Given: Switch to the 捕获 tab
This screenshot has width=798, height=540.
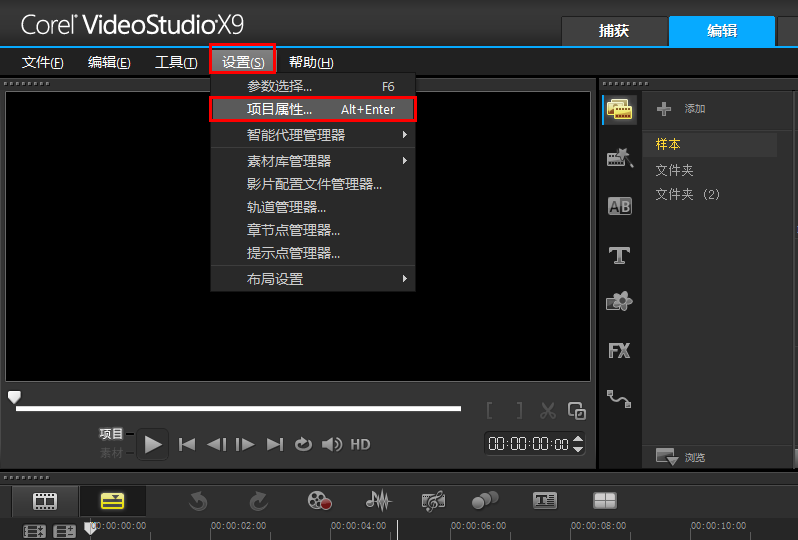Looking at the screenshot, I should pyautogui.click(x=613, y=31).
